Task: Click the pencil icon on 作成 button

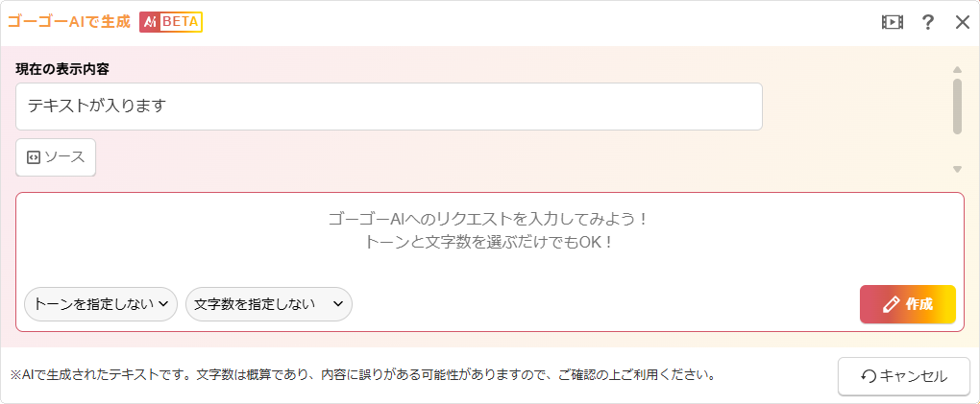Action: tap(891, 304)
